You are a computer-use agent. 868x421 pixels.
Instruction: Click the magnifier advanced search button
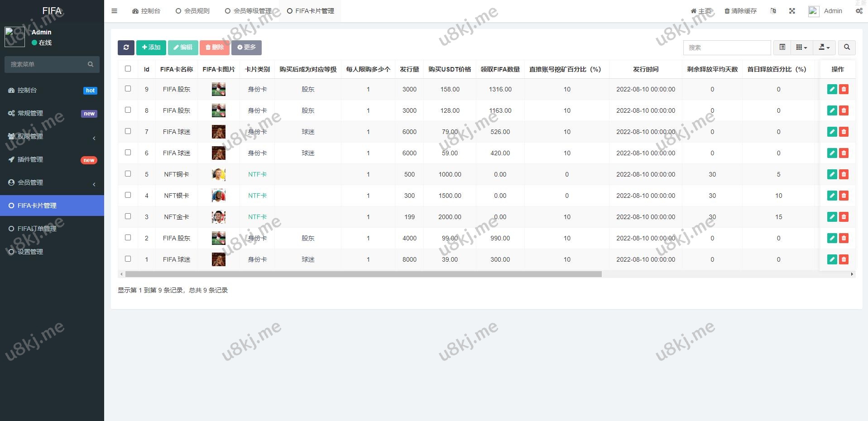(847, 48)
